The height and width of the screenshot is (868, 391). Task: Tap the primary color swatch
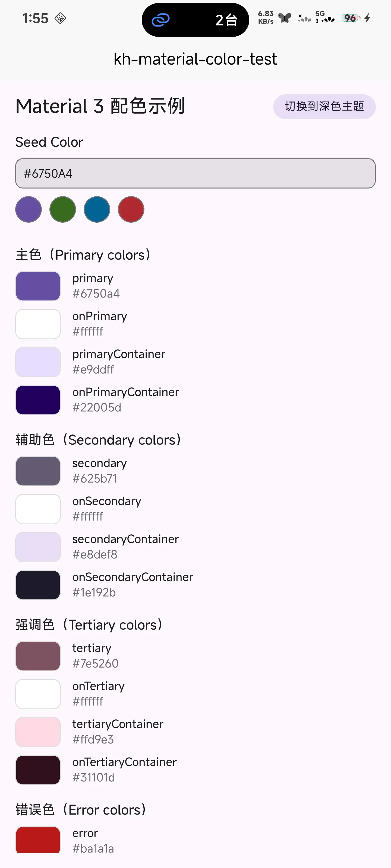pyautogui.click(x=38, y=286)
